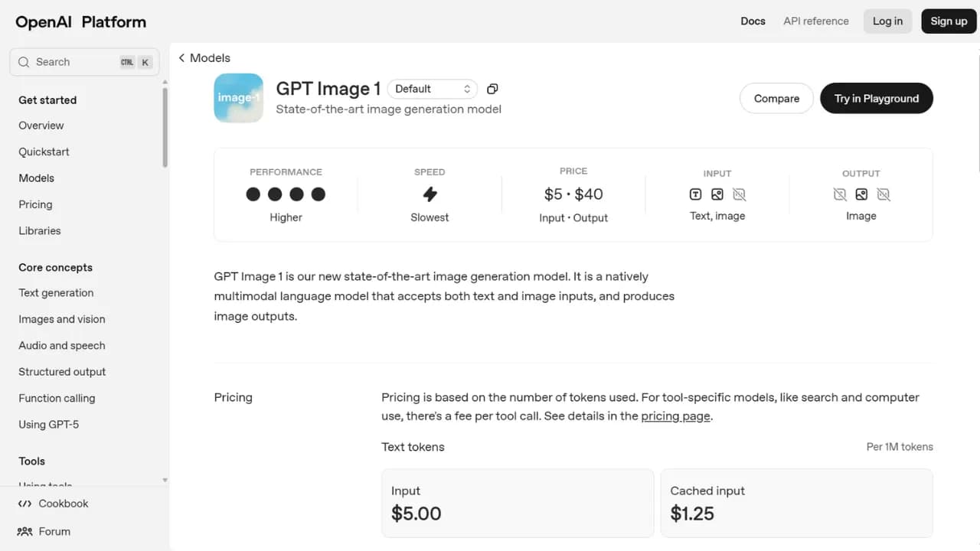The image size is (980, 551).
Task: Click the lightning bolt speed icon
Action: click(x=430, y=194)
